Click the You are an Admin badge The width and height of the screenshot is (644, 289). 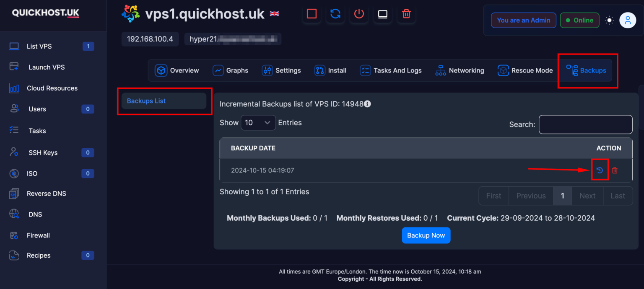point(524,20)
